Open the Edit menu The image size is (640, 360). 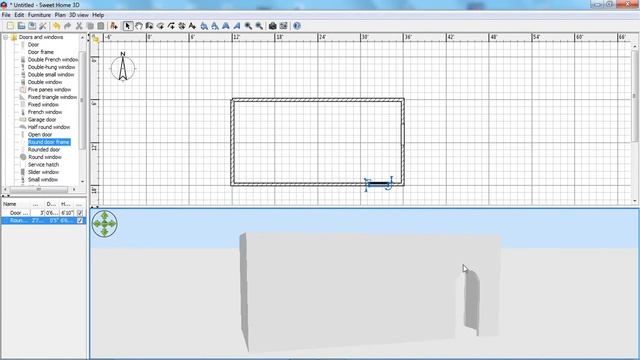(x=19, y=15)
